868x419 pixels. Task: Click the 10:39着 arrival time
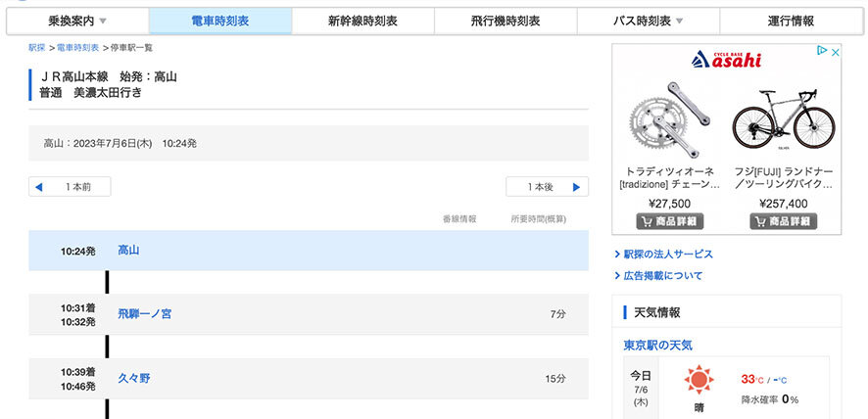pyautogui.click(x=78, y=372)
